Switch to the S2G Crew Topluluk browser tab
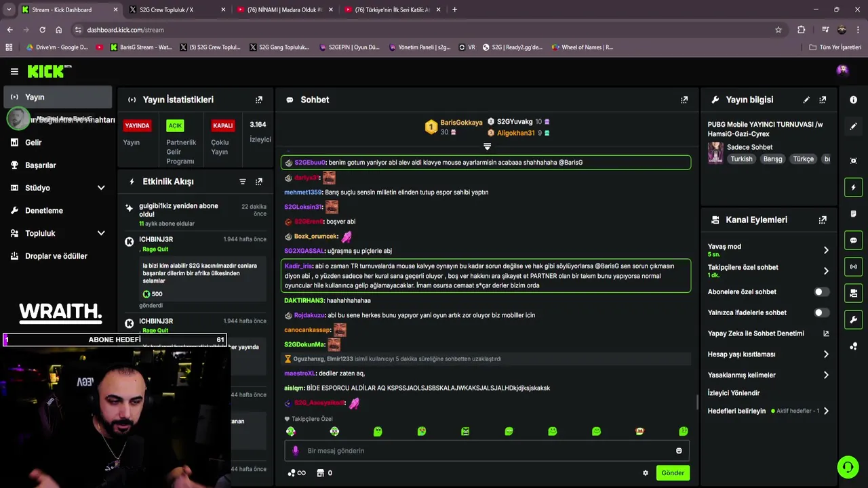Viewport: 868px width, 488px height. [176, 9]
